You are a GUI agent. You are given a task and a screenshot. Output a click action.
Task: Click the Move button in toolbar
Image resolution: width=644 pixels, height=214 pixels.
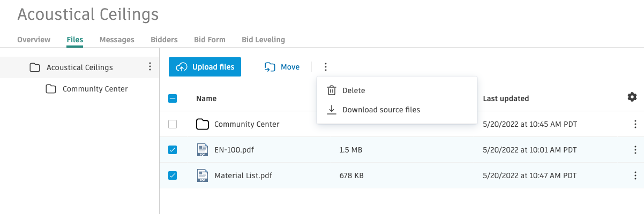click(282, 67)
